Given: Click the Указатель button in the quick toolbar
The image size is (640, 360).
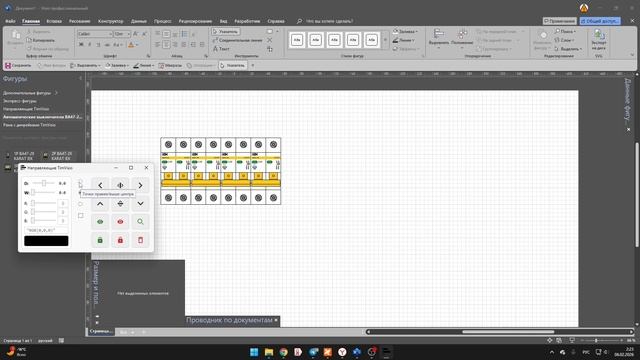Looking at the screenshot, I should click(x=232, y=65).
